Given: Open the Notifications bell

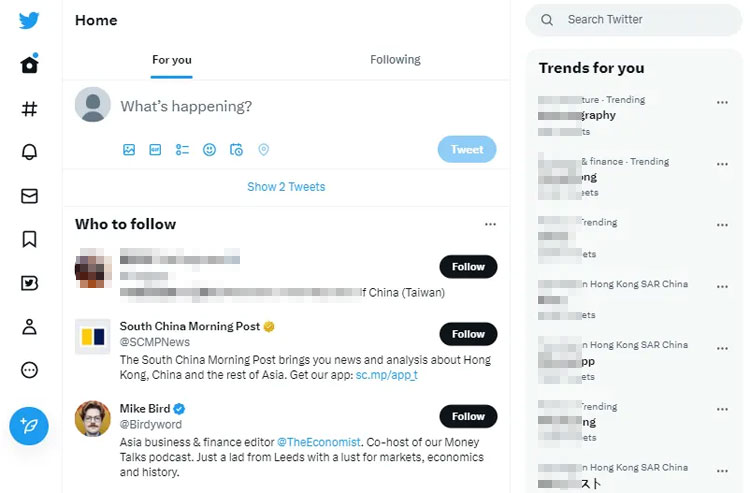Looking at the screenshot, I should coord(29,152).
